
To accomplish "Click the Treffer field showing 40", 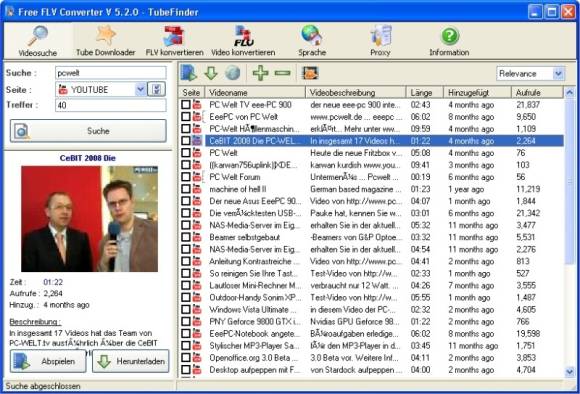I will tap(111, 105).
